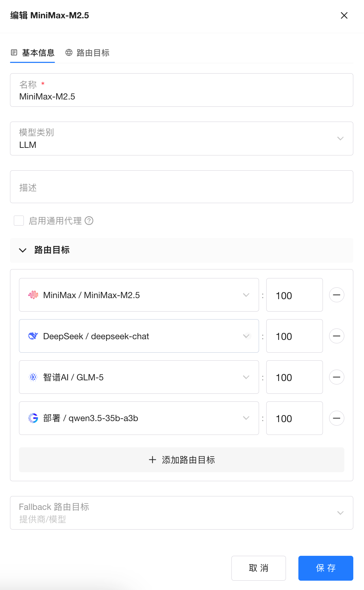Click 添加路由目标 to add a target
Screen dimensions: 364x590
[181, 460]
